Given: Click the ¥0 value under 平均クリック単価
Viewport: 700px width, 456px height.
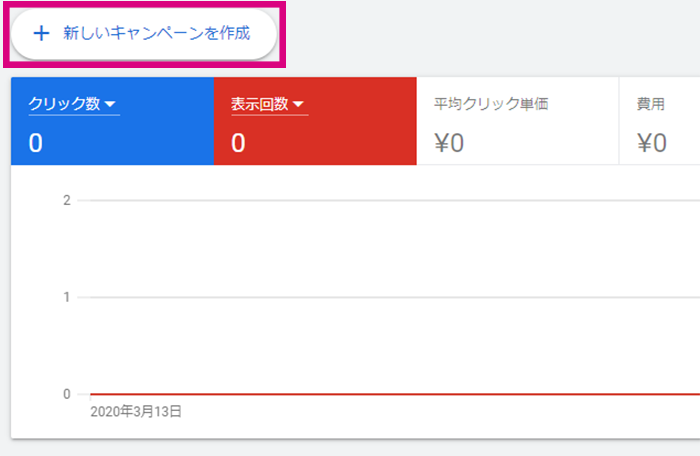Looking at the screenshot, I should [449, 143].
